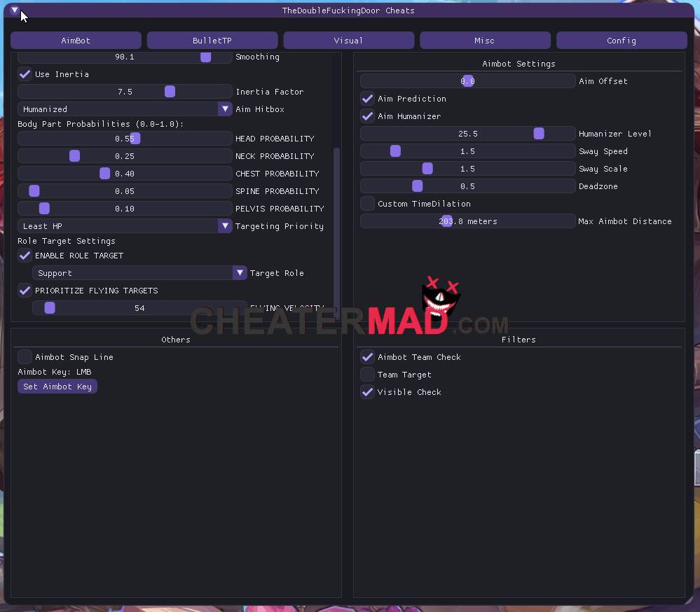Click the "Filters" panel heading

519,340
